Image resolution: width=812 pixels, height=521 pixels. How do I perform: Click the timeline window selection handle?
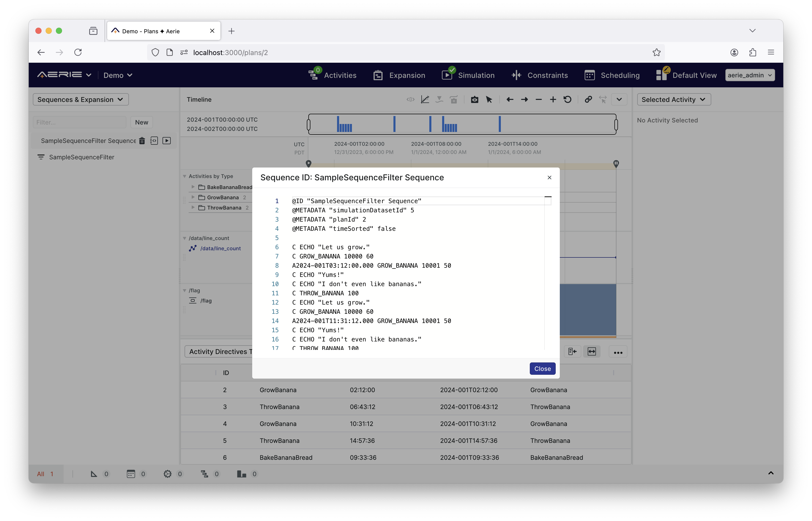[x=309, y=124]
